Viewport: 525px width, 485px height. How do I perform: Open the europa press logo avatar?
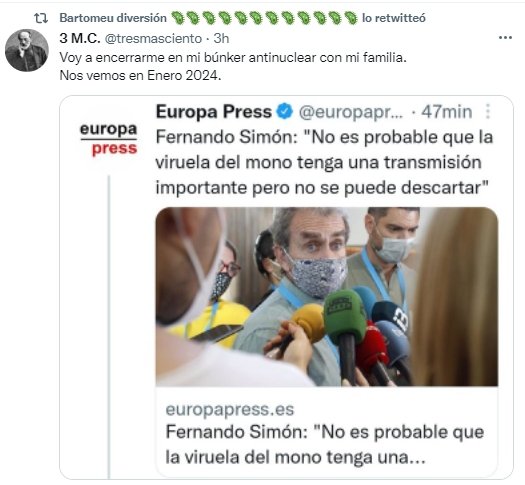click(108, 139)
